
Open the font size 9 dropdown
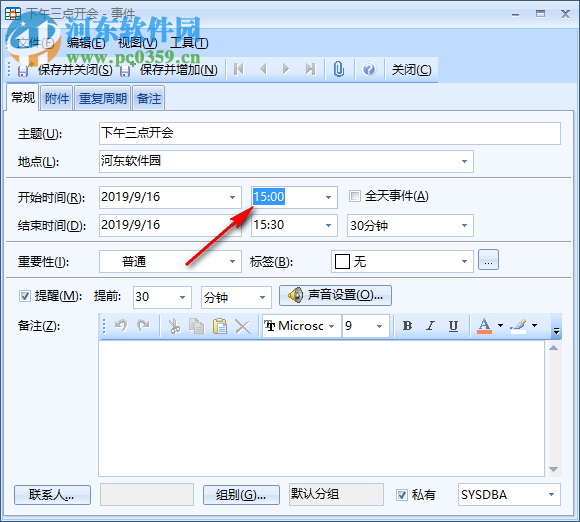[380, 326]
